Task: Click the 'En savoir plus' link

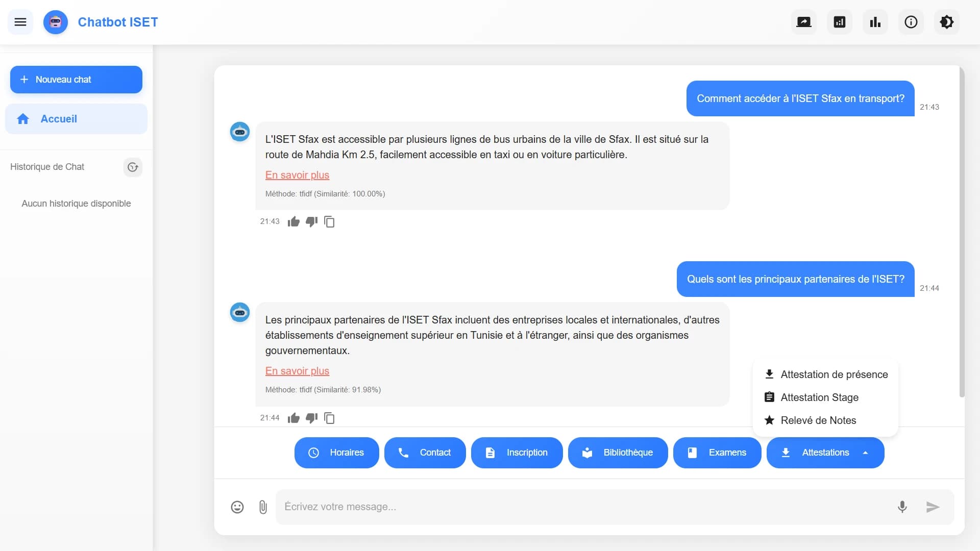Action: click(x=297, y=175)
